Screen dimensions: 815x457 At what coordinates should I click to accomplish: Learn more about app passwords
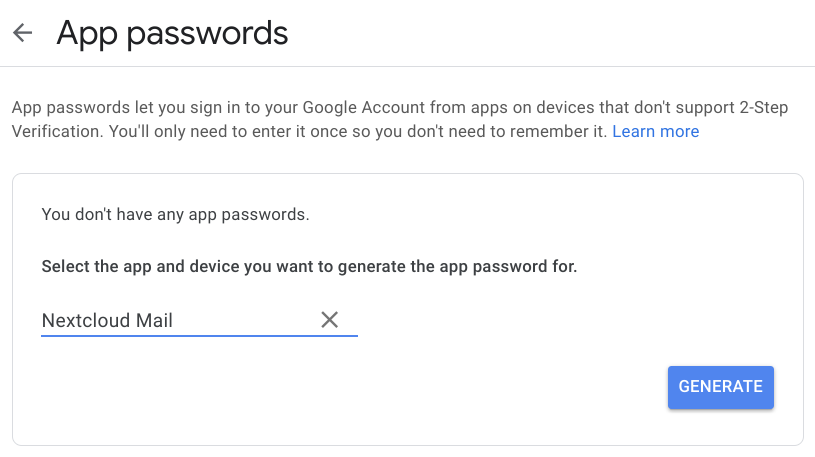click(655, 132)
